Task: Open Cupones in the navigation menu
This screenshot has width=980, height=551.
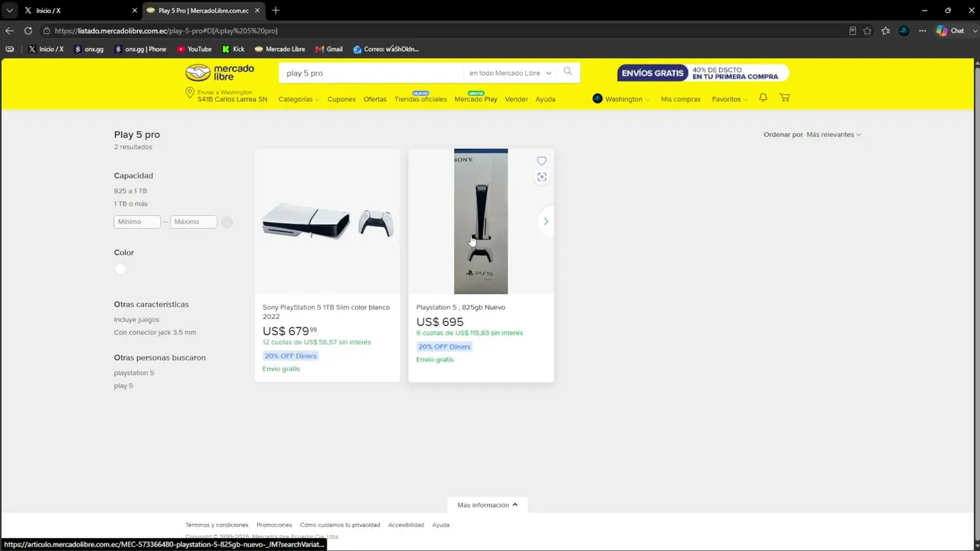Action: (x=341, y=99)
